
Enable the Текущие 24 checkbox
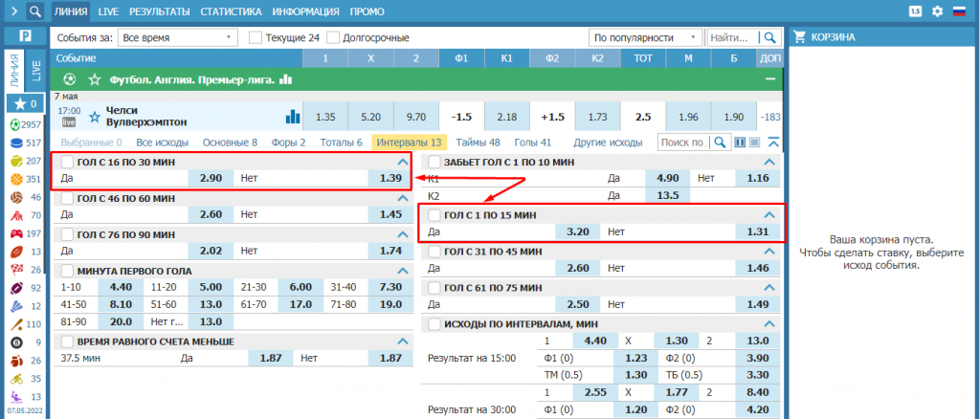256,37
